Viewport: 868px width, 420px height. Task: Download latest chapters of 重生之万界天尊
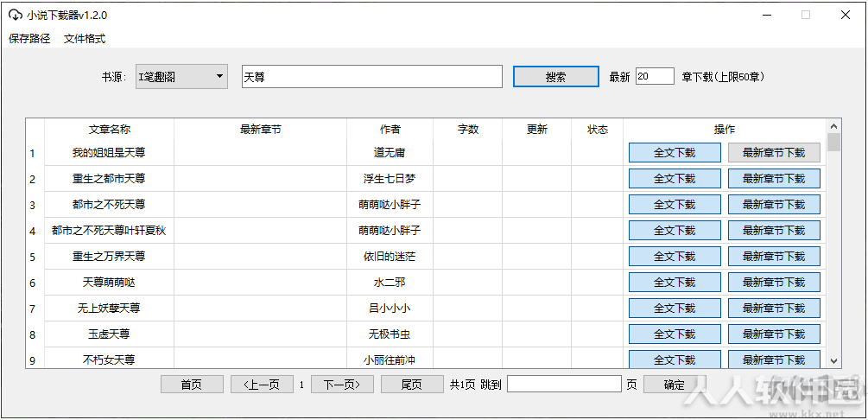point(774,256)
